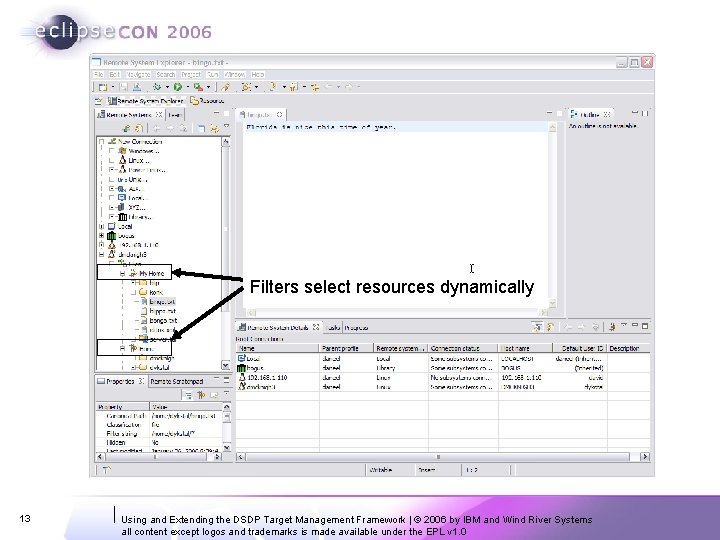Open Remote Systems view menu triangle
The width and height of the screenshot is (720, 540).
point(226,126)
